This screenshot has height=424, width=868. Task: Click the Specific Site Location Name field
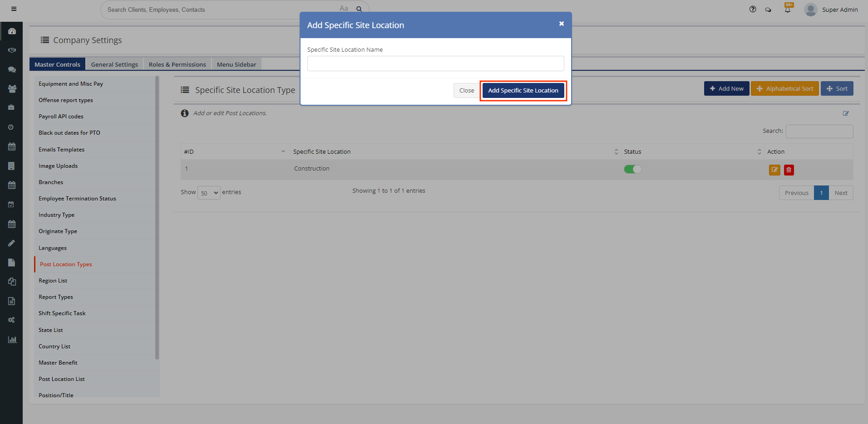[435, 63]
